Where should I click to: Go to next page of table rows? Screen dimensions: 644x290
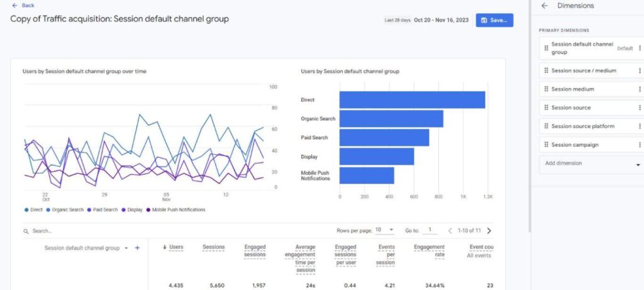pyautogui.click(x=489, y=231)
